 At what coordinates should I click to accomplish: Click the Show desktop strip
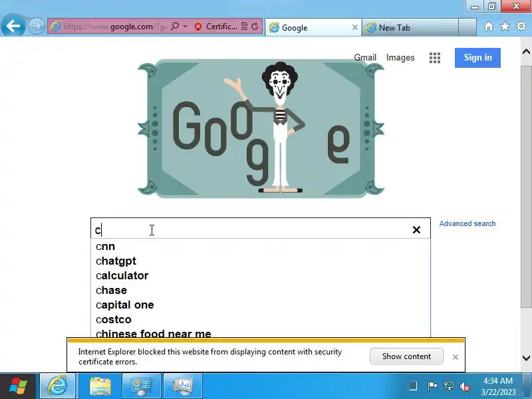[x=528, y=386]
